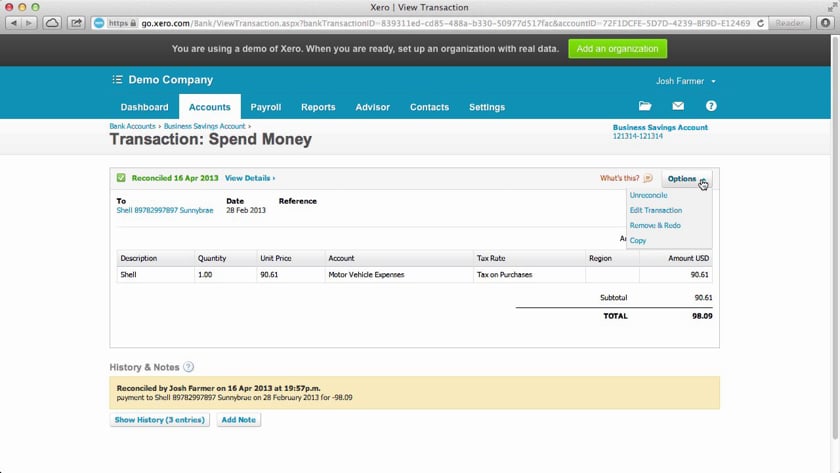Choose Edit Transaction from Options menu
840x473 pixels.
656,211
